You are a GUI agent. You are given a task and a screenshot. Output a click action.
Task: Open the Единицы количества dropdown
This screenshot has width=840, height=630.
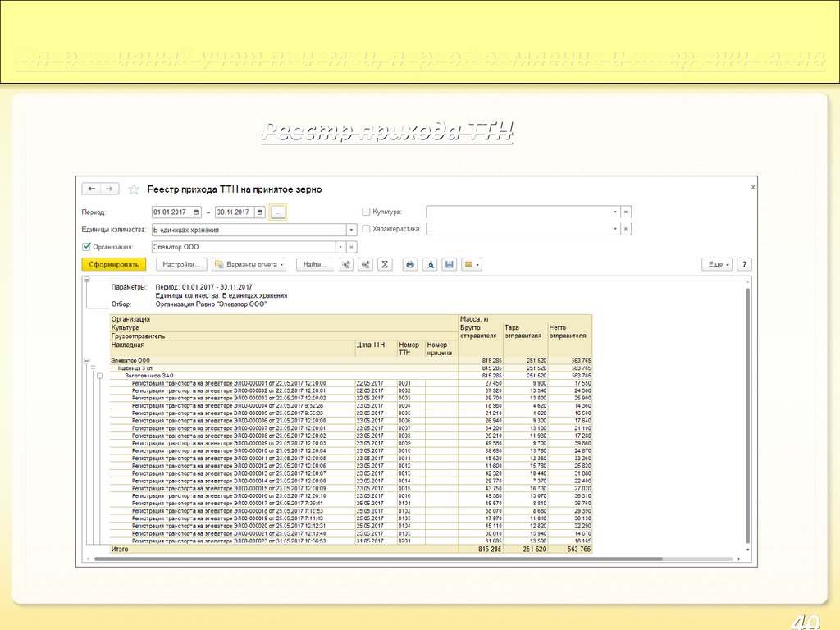tap(351, 231)
